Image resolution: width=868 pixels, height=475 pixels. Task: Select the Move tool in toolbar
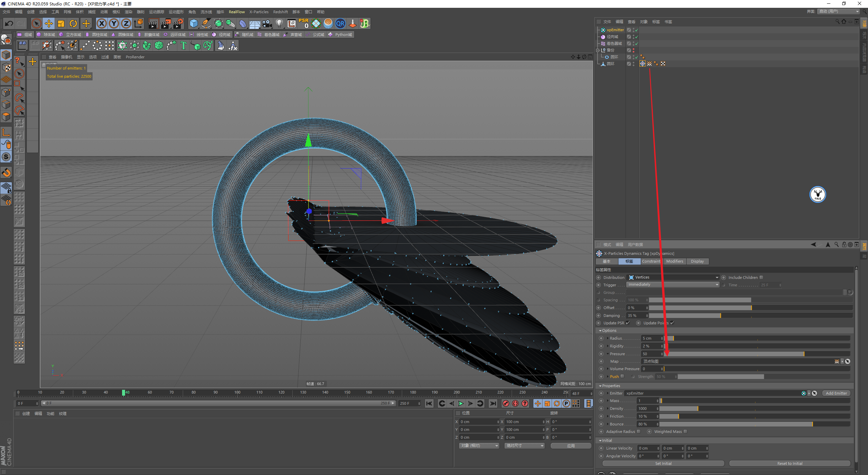click(x=49, y=23)
